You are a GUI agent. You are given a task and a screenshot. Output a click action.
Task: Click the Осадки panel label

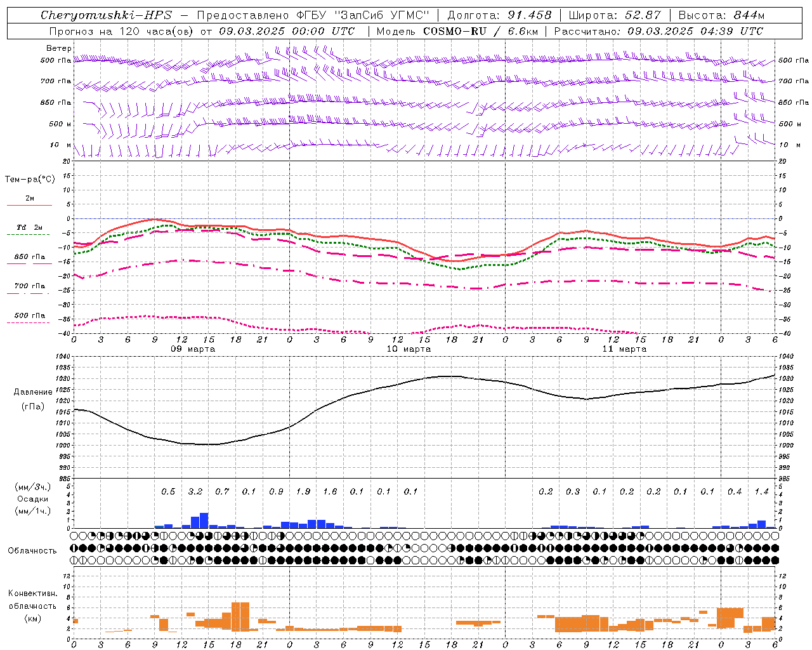(x=32, y=499)
